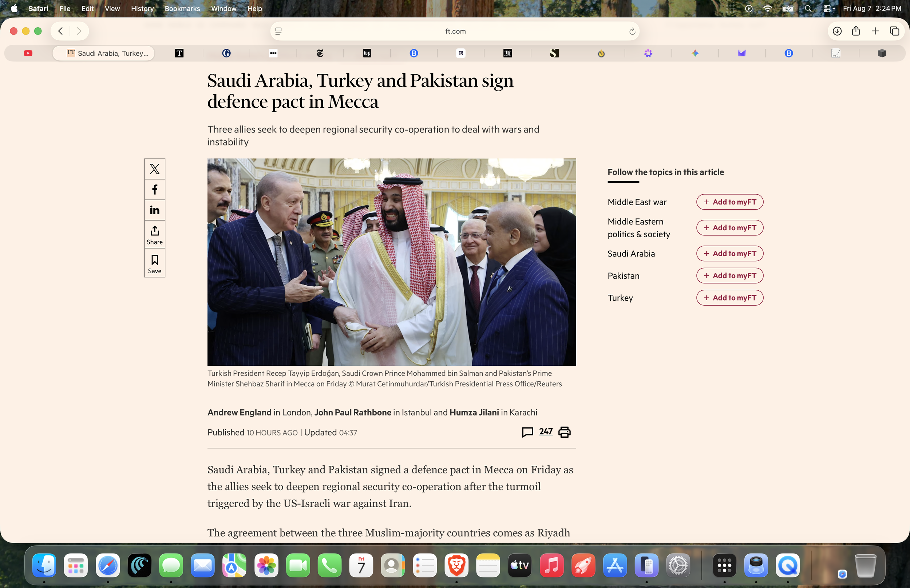This screenshot has width=910, height=588.
Task: Open Trash in the Dock
Action: 865,565
